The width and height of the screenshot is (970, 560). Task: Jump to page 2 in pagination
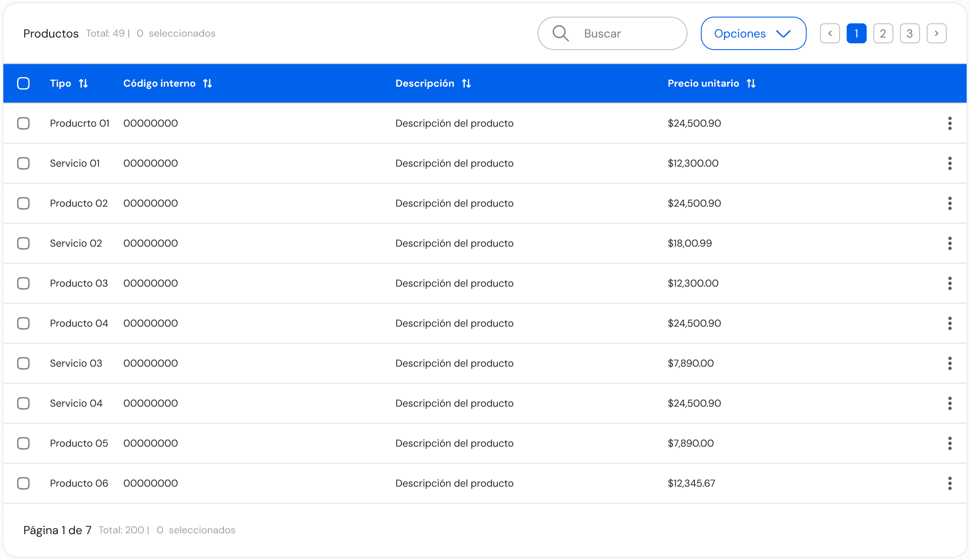pos(883,33)
